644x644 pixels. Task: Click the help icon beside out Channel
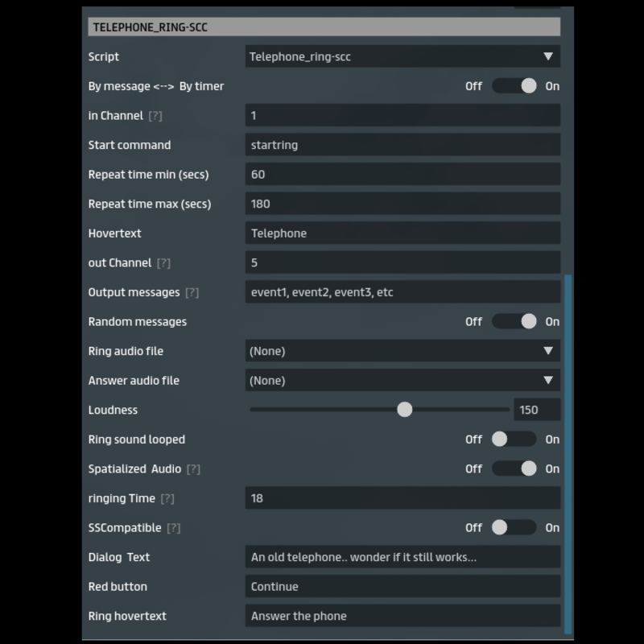click(163, 263)
